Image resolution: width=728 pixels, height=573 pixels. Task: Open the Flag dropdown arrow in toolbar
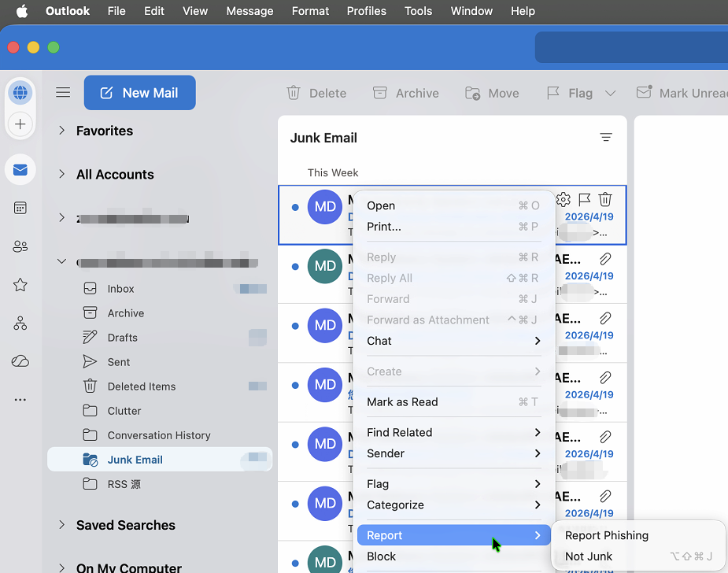[x=611, y=93]
